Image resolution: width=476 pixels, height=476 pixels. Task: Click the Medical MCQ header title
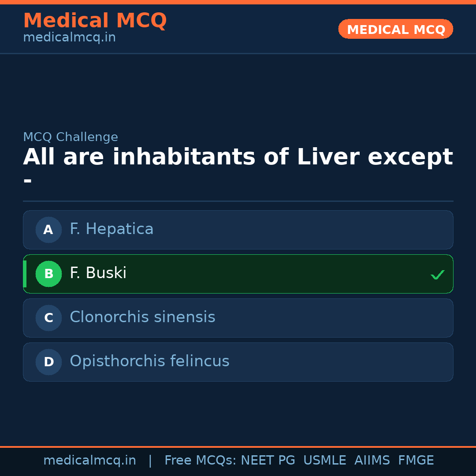pos(95,21)
